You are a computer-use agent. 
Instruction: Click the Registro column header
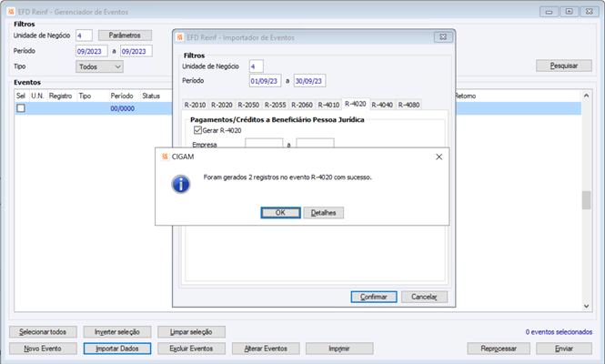61,96
